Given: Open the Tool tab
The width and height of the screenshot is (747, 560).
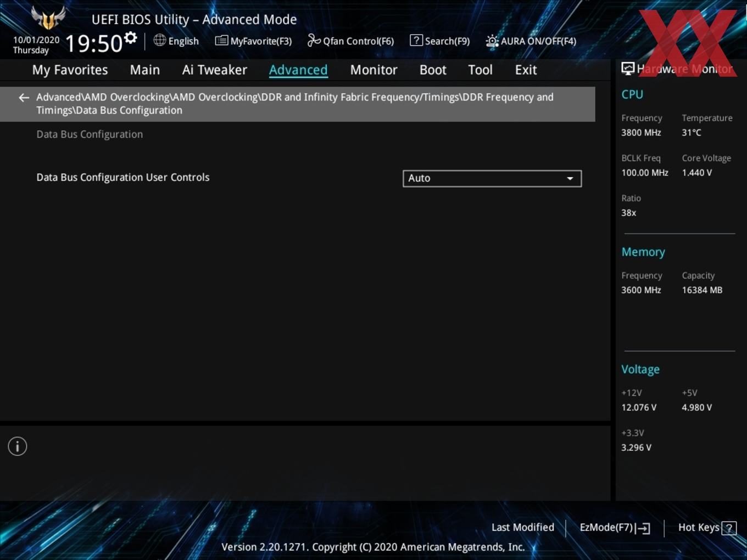Looking at the screenshot, I should 480,70.
